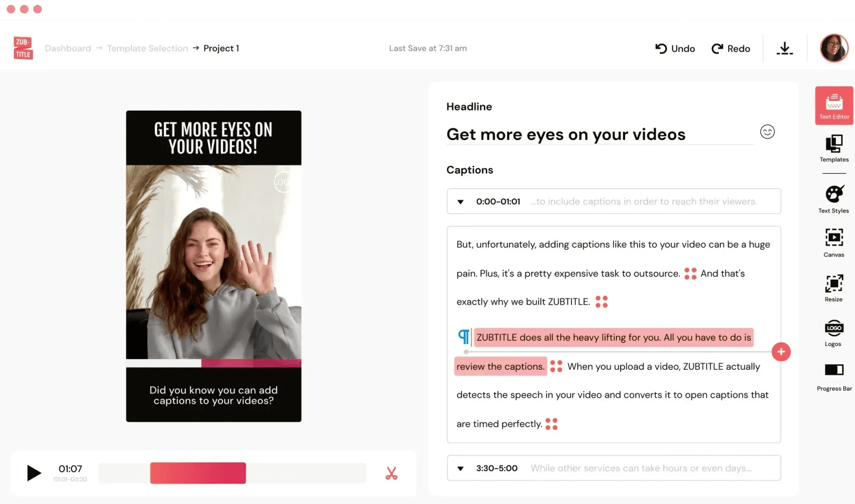
Task: Open the Templates panel
Action: (834, 148)
